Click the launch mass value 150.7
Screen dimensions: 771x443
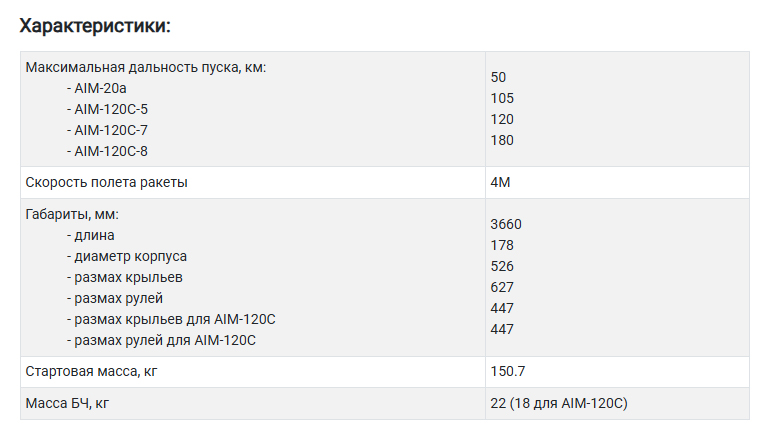[x=508, y=372]
